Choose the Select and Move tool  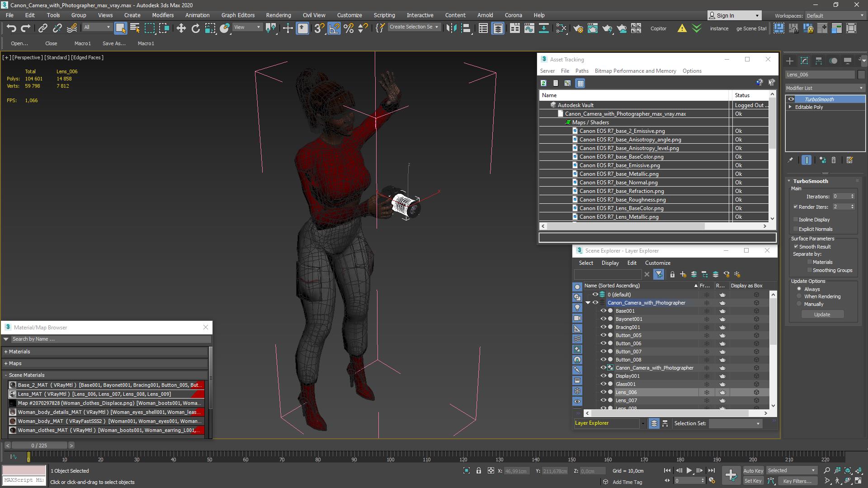(x=181, y=28)
